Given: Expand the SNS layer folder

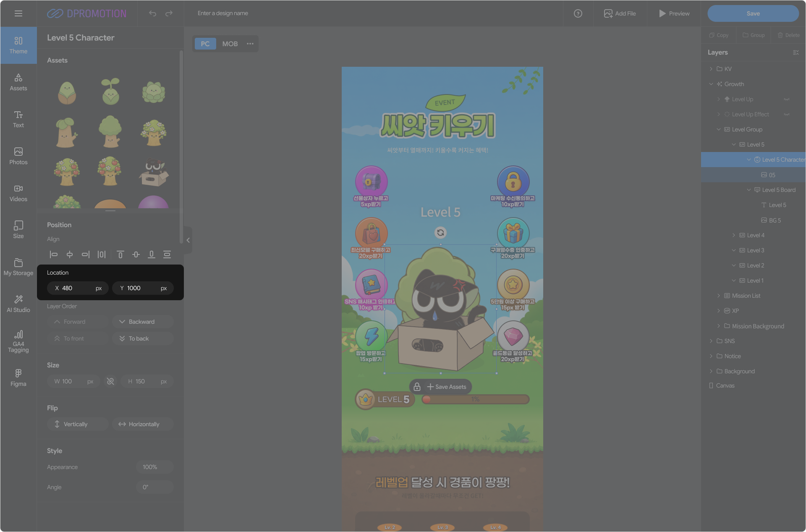Looking at the screenshot, I should click(x=711, y=341).
